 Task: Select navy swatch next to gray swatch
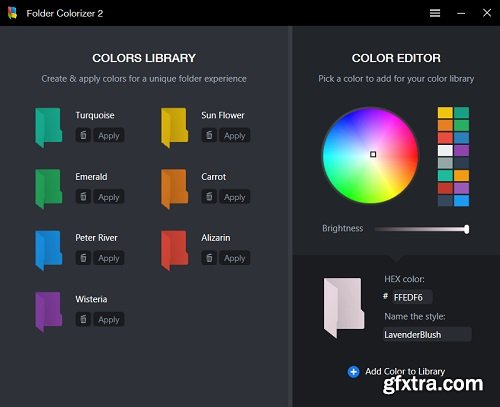tap(461, 163)
